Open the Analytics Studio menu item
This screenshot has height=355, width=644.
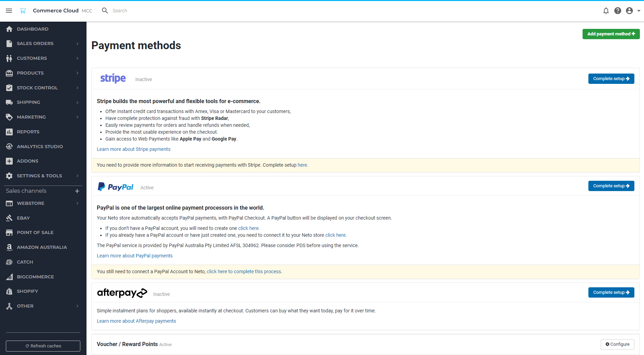click(43, 146)
